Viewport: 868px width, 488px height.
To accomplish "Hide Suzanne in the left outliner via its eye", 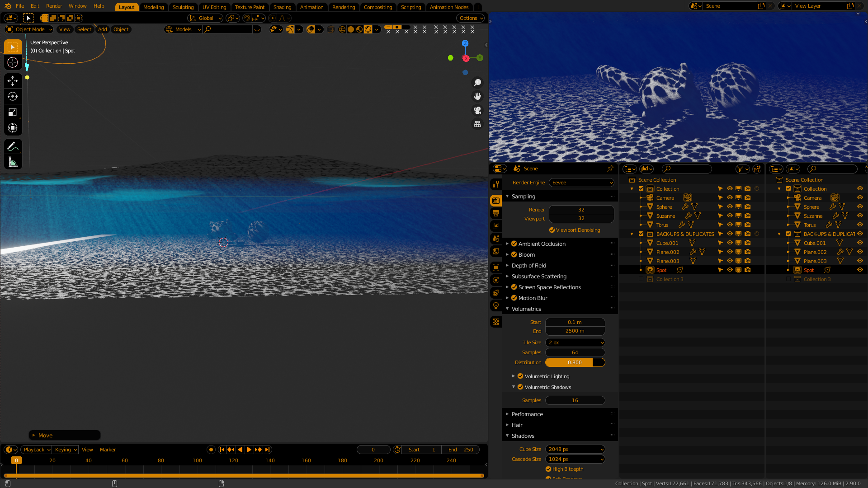I will [730, 216].
